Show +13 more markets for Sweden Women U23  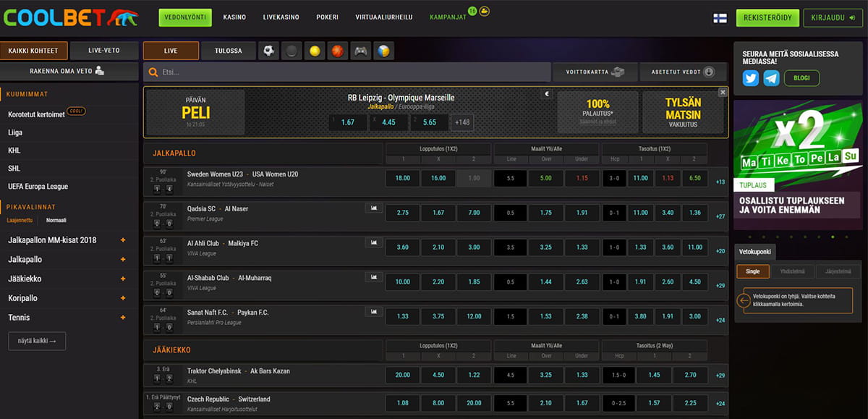pos(720,182)
